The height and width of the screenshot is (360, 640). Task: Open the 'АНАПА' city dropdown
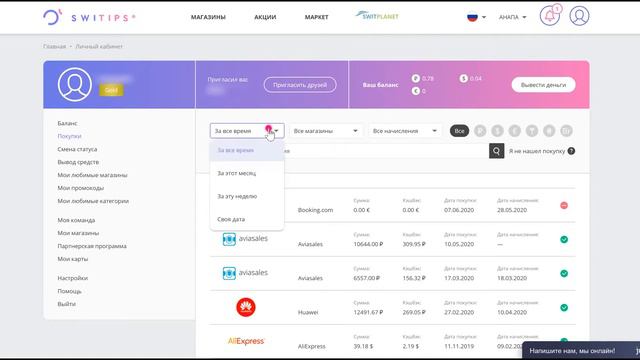[x=512, y=17]
